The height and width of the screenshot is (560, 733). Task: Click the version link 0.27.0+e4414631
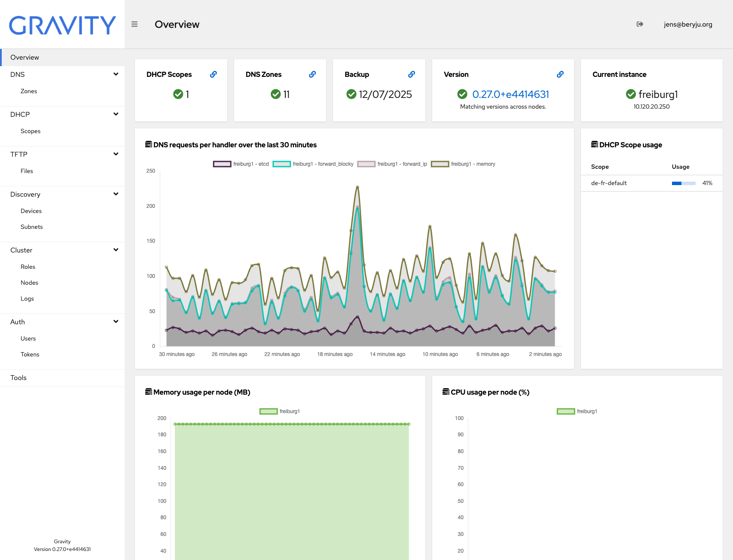point(510,94)
